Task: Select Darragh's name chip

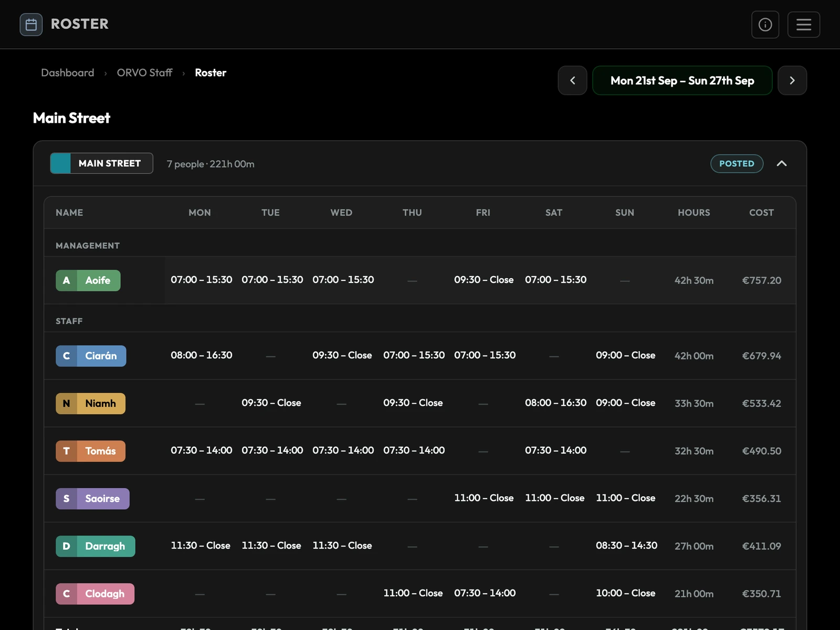Action: [x=95, y=546]
